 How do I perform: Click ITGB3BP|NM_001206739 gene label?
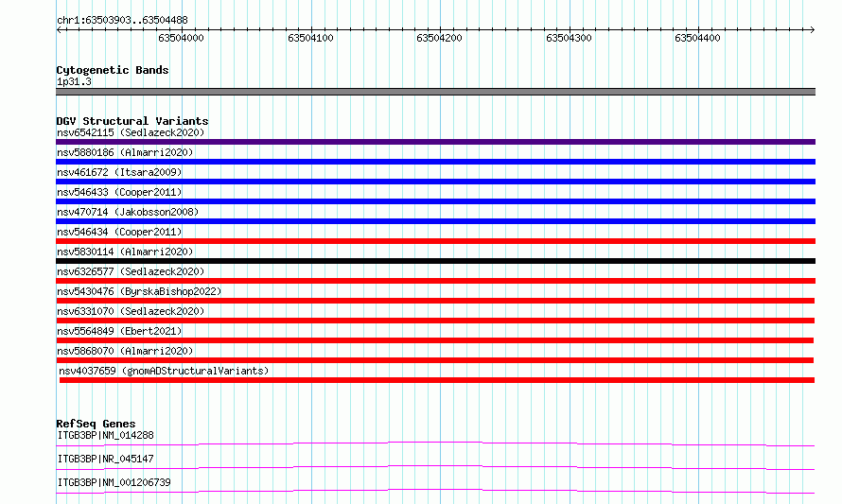click(x=114, y=482)
